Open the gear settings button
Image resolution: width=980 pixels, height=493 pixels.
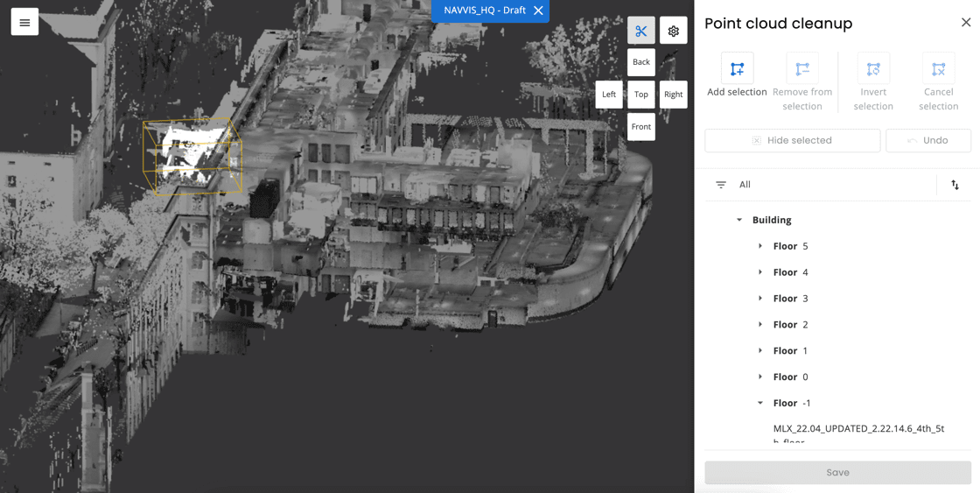pos(673,31)
